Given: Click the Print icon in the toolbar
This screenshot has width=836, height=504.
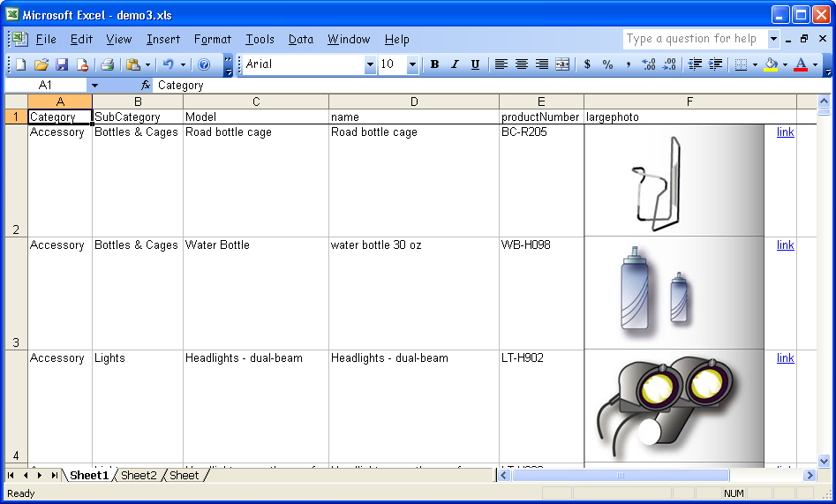Looking at the screenshot, I should point(107,64).
